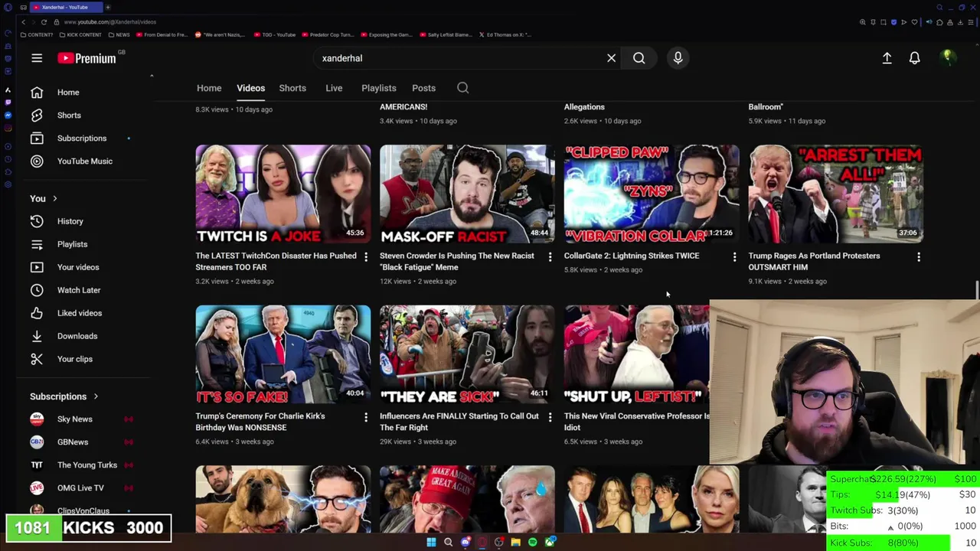Expand the Subscriptions section header
The width and height of the screenshot is (980, 551).
click(64, 396)
